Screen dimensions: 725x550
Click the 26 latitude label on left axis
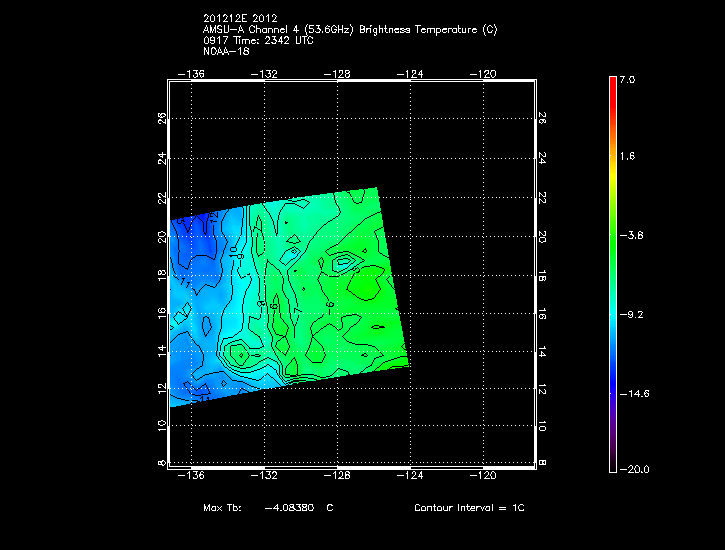click(162, 118)
